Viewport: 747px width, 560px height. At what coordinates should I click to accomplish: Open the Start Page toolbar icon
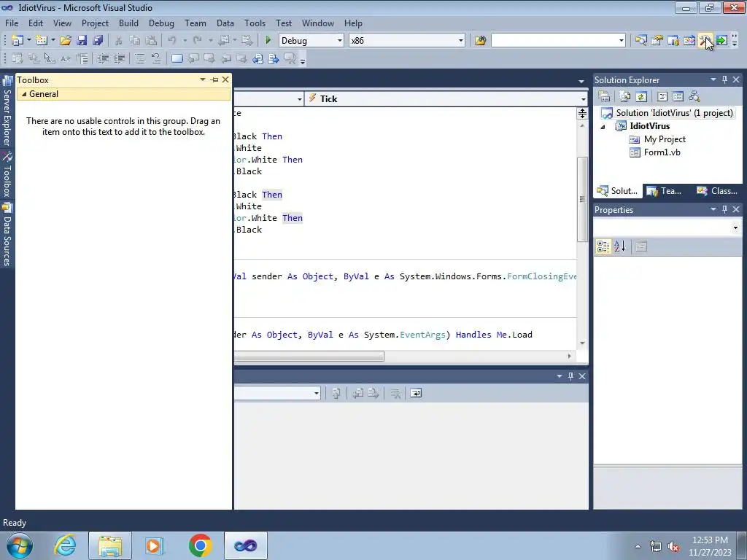pos(721,41)
